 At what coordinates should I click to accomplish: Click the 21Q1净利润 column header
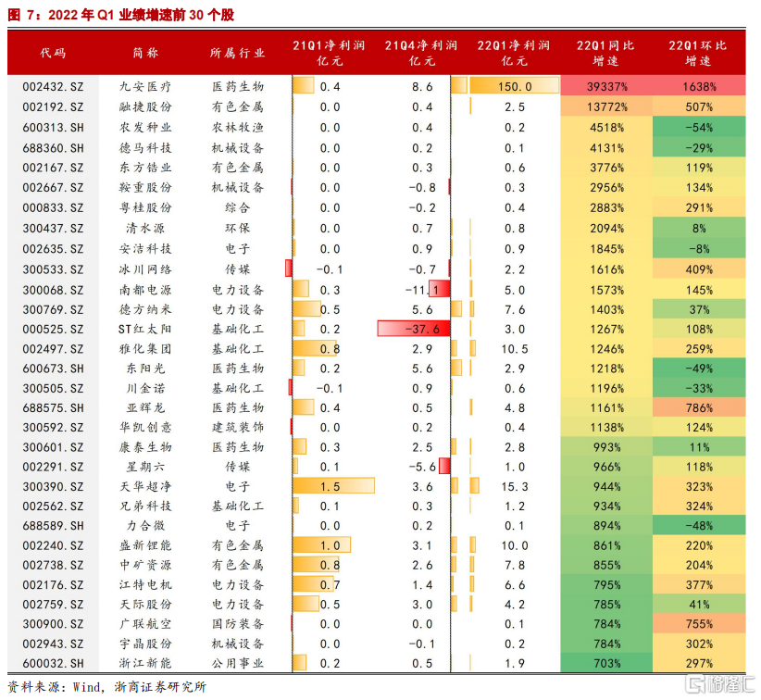point(329,53)
